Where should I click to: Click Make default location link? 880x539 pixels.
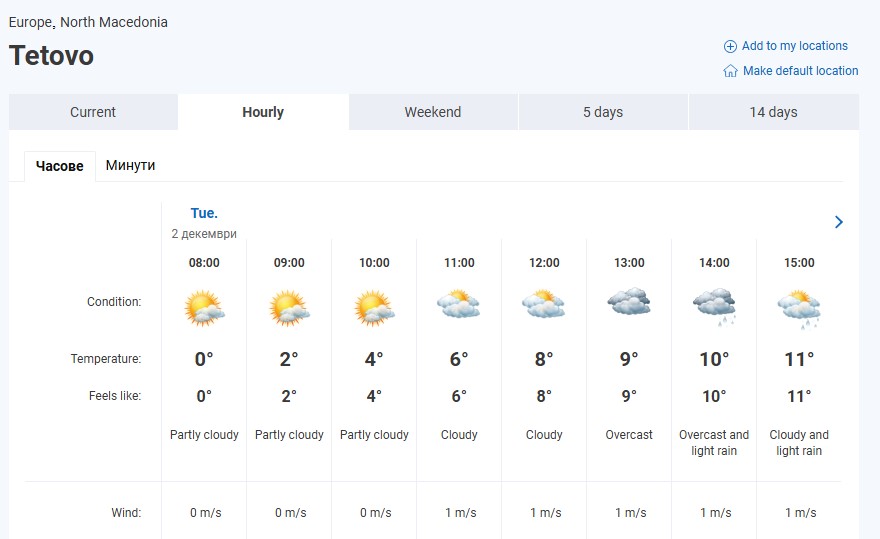tap(800, 71)
